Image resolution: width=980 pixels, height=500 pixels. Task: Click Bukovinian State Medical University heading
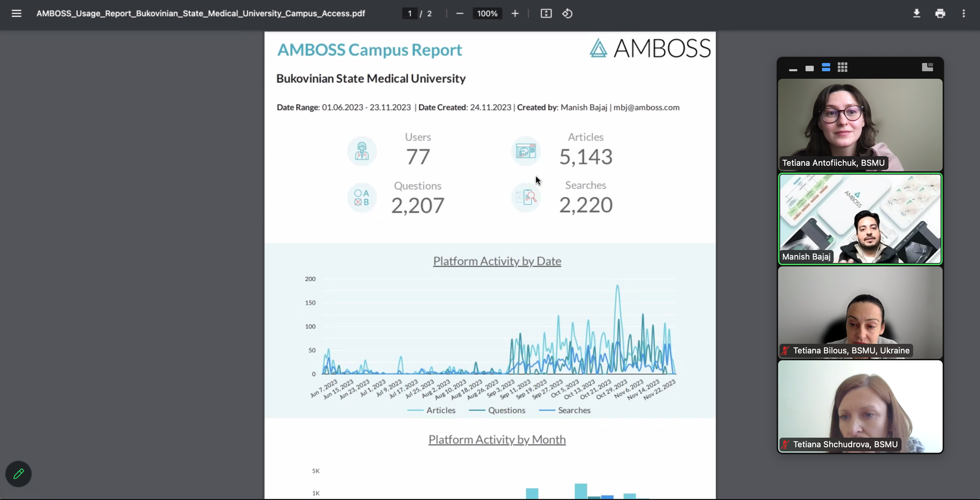371,78
